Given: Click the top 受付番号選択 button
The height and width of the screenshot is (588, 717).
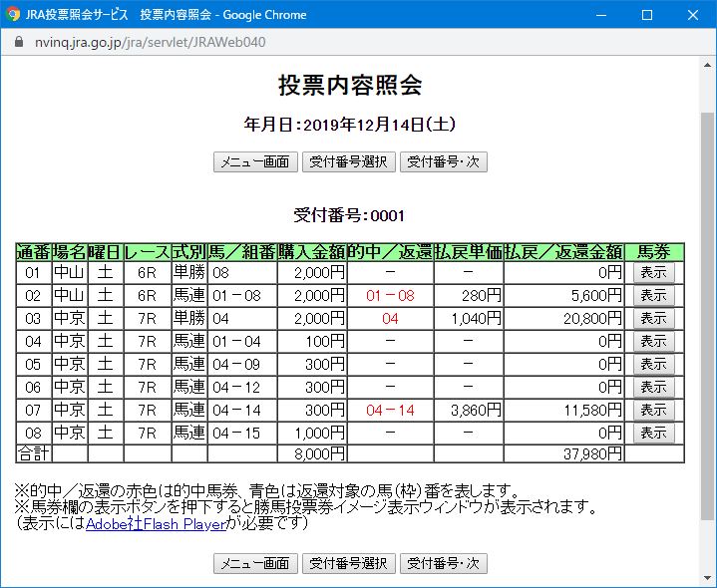Looking at the screenshot, I should pyautogui.click(x=348, y=161).
